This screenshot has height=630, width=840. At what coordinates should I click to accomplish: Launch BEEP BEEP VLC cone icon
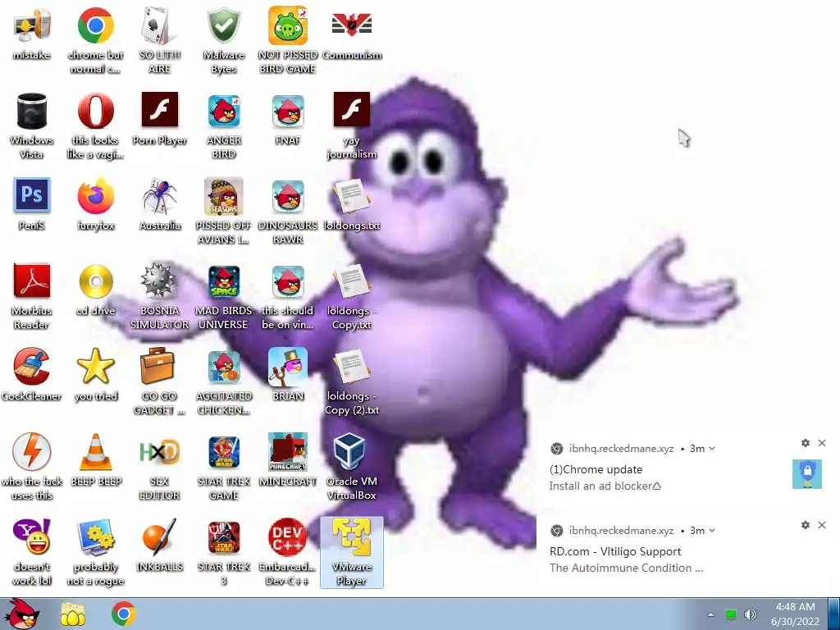[95, 459]
